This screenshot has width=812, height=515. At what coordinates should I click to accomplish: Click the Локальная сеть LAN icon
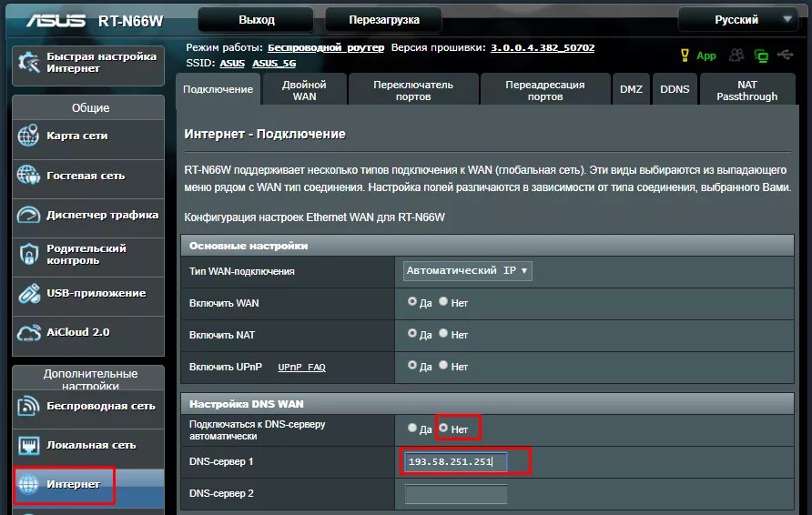pyautogui.click(x=28, y=445)
